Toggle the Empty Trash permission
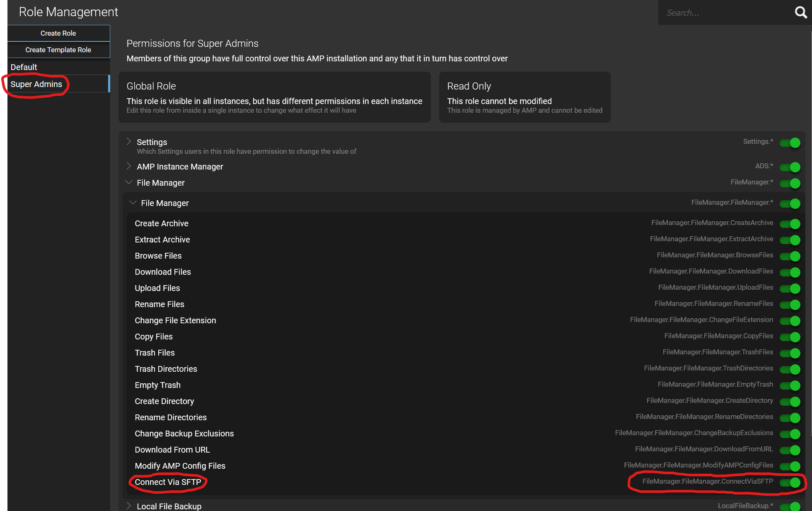 (x=790, y=385)
